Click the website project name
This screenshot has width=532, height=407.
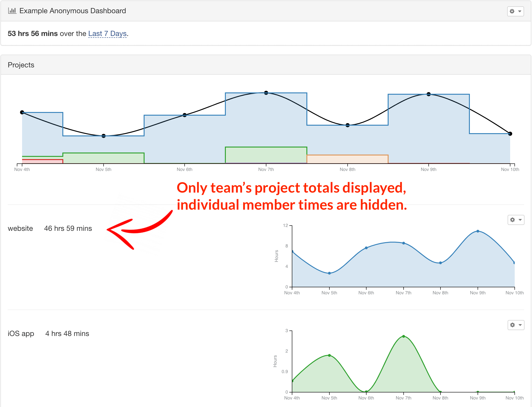click(x=20, y=229)
